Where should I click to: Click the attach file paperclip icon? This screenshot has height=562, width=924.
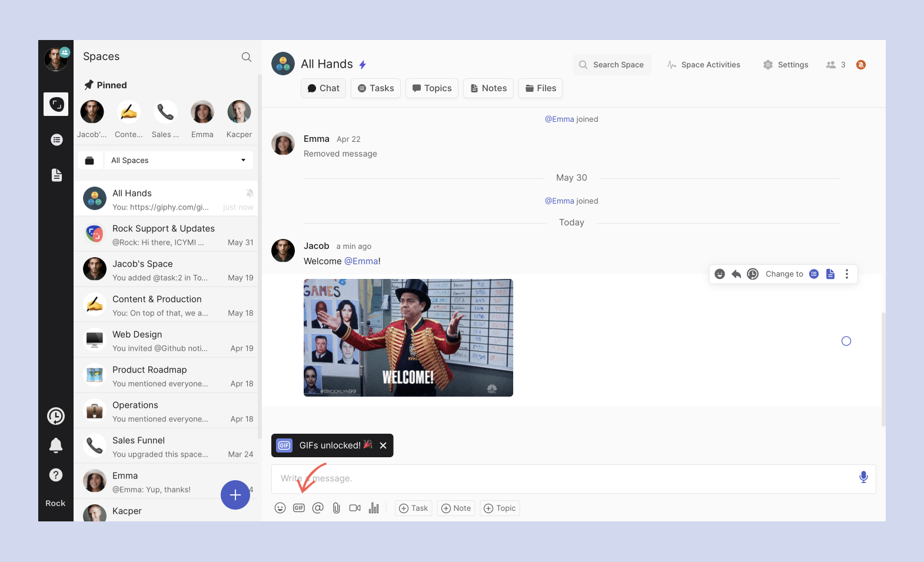tap(336, 508)
